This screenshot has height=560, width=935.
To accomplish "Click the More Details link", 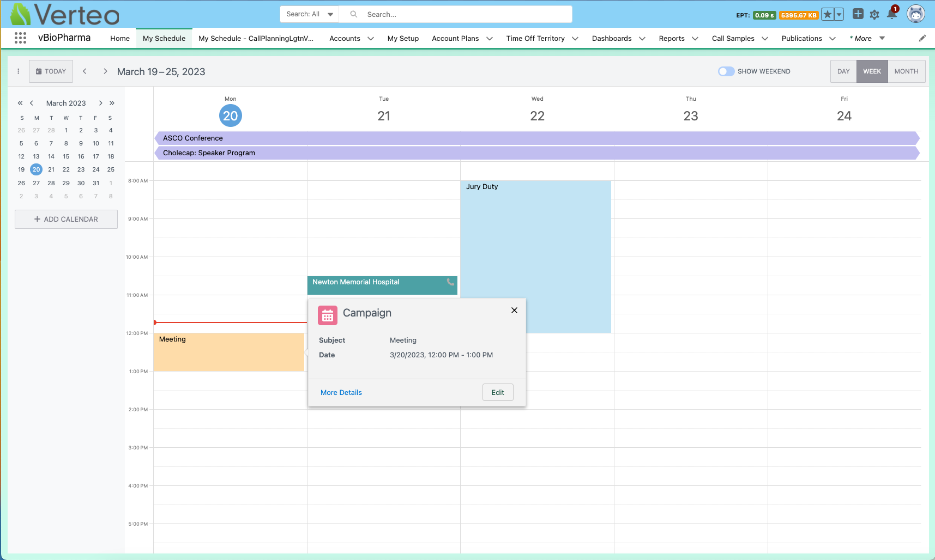I will tap(341, 392).
